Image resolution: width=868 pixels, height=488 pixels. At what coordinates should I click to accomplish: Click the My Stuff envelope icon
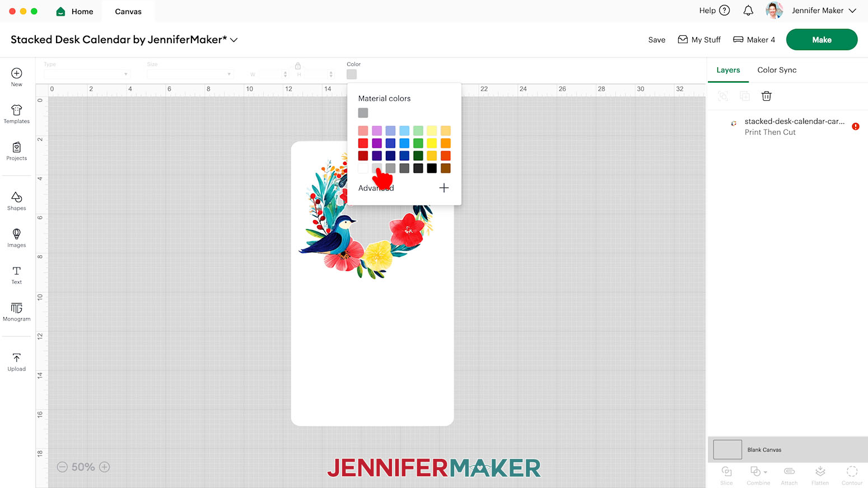pos(683,40)
